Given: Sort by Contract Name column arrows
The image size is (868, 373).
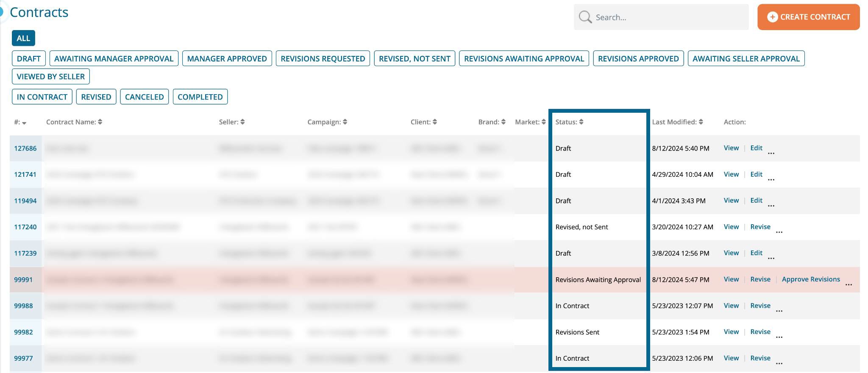Looking at the screenshot, I should point(100,122).
